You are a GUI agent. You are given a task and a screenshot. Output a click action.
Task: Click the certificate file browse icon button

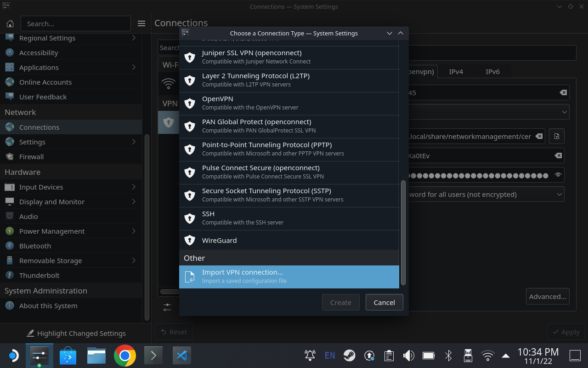coord(557,136)
